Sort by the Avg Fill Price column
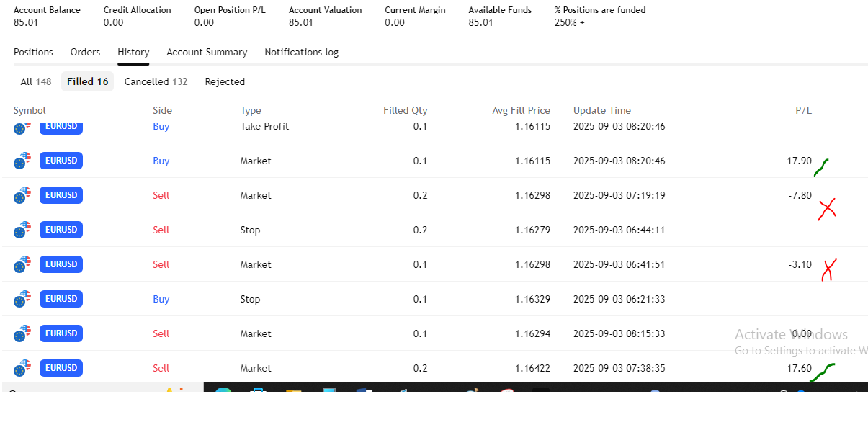This screenshot has height=430, width=868. 521,110
